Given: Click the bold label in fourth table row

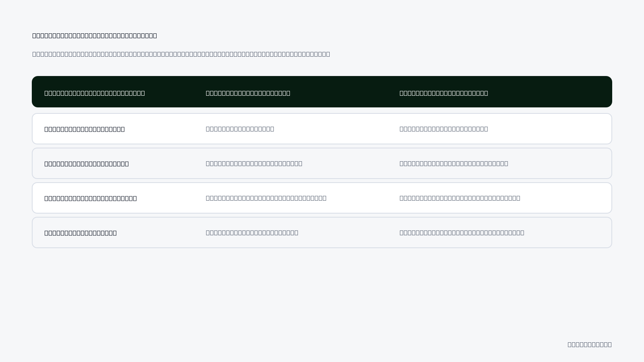Looking at the screenshot, I should (80, 233).
